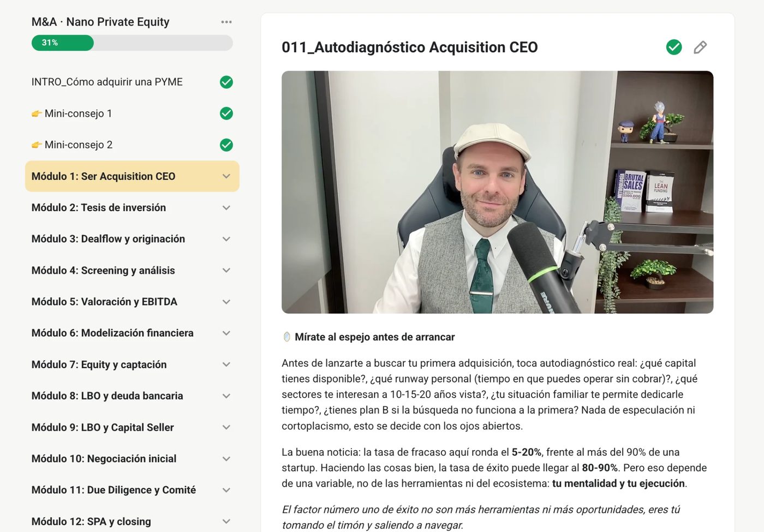Expand Módulo 8: LBO y deuda bancaria chevron
The width and height of the screenshot is (764, 532).
pyautogui.click(x=226, y=396)
